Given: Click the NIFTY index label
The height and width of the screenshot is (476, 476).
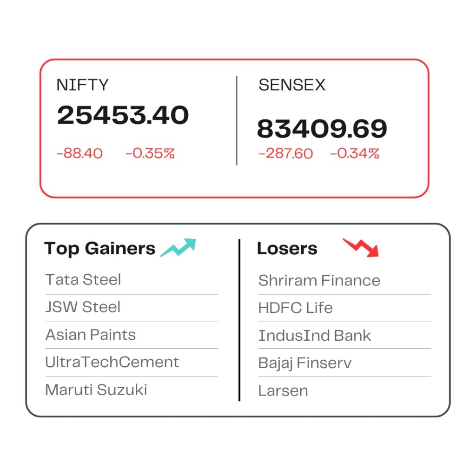Looking at the screenshot, I should (x=83, y=85).
